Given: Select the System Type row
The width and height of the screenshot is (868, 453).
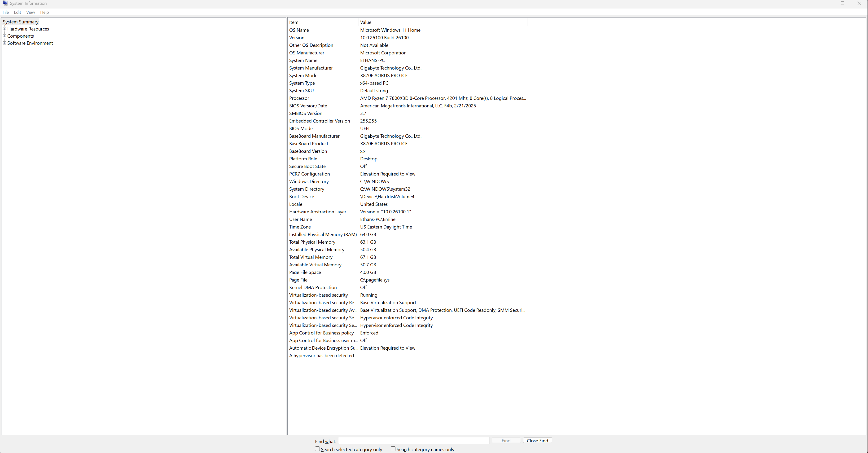Looking at the screenshot, I should (407, 83).
